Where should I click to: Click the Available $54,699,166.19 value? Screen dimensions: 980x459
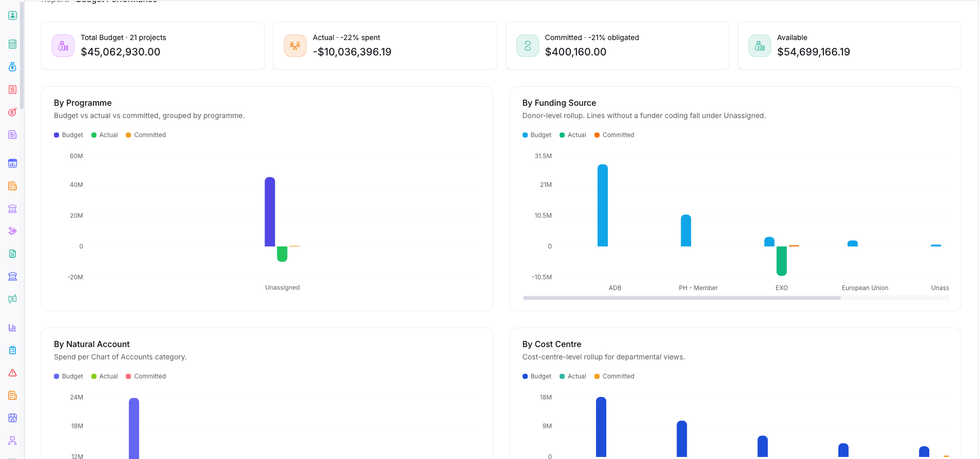[814, 52]
